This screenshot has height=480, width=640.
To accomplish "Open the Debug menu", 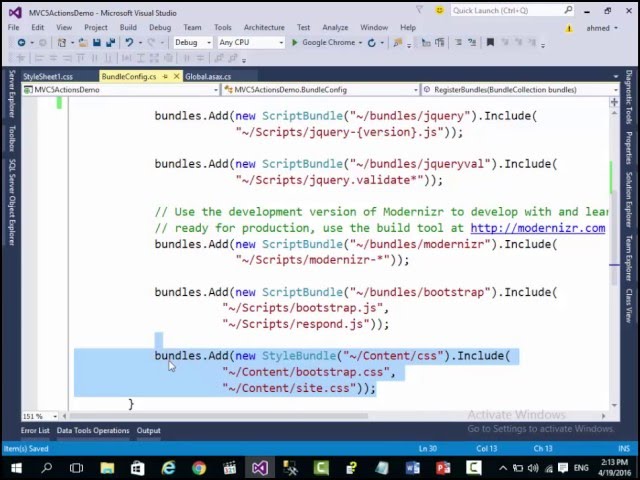I will pyautogui.click(x=160, y=27).
